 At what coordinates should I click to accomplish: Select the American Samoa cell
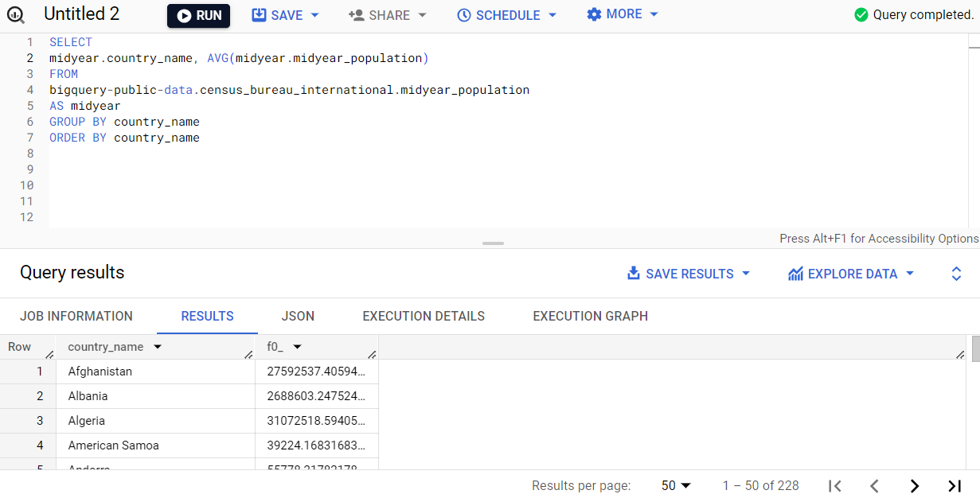coord(155,445)
